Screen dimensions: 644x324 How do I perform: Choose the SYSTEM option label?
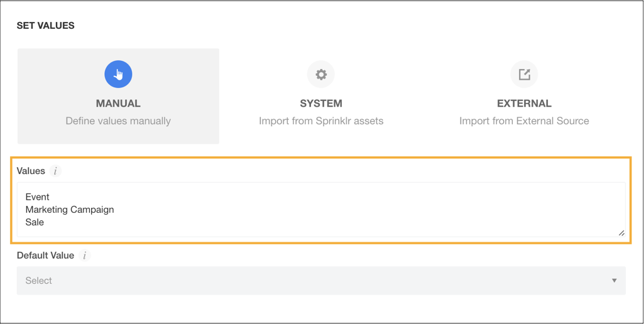(321, 104)
